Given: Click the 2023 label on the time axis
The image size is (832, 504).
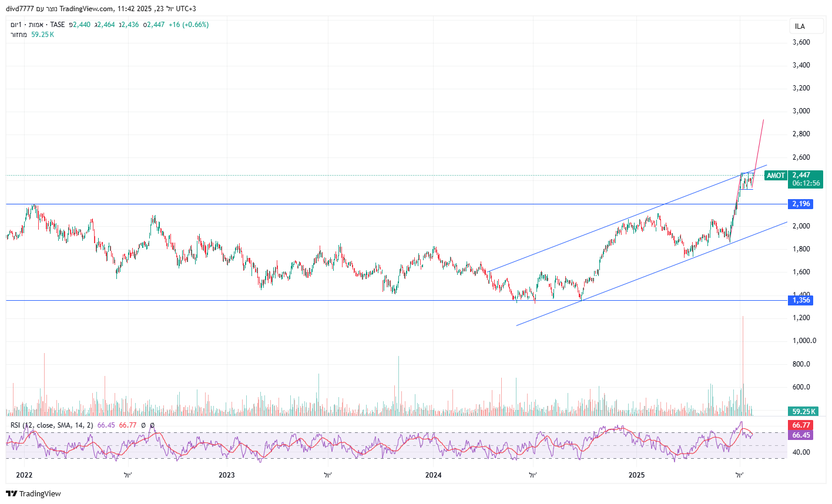Looking at the screenshot, I should [227, 475].
